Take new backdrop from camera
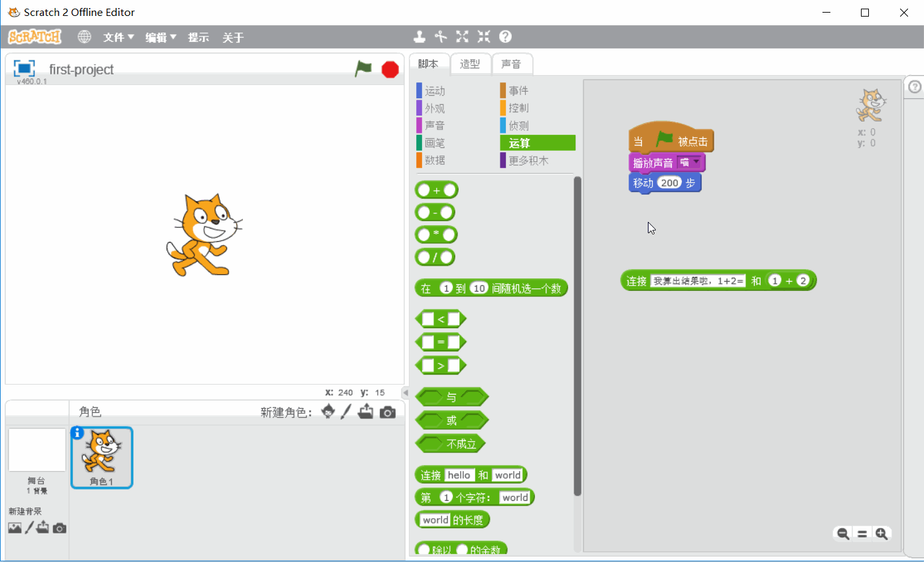Image resolution: width=924 pixels, height=562 pixels. pos(60,528)
